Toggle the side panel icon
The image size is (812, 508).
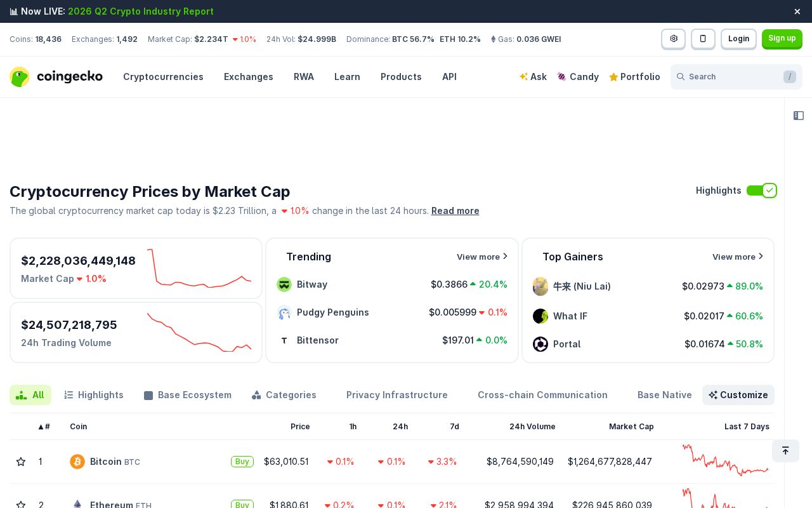point(799,116)
